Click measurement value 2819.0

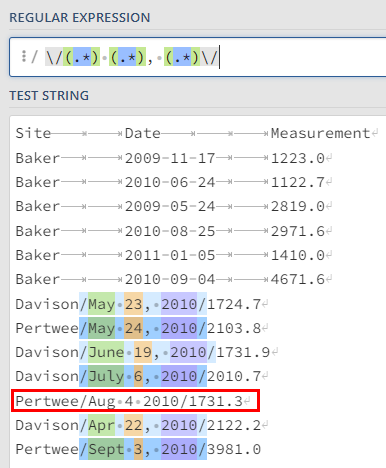298,206
